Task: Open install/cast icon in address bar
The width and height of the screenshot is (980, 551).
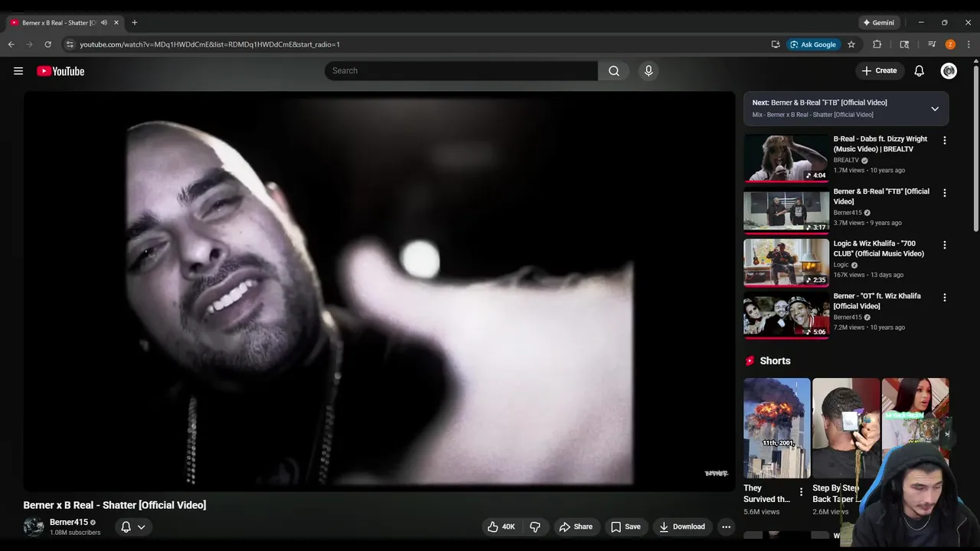Action: tap(776, 44)
